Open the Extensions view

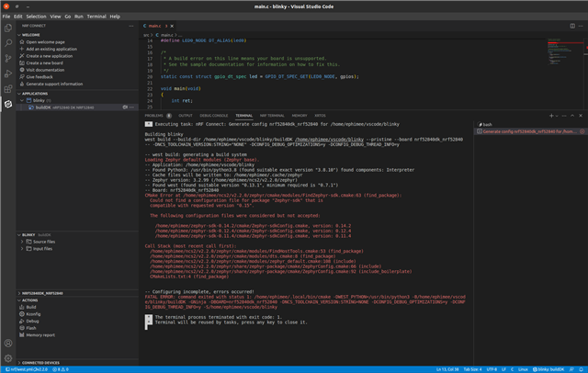click(8, 89)
